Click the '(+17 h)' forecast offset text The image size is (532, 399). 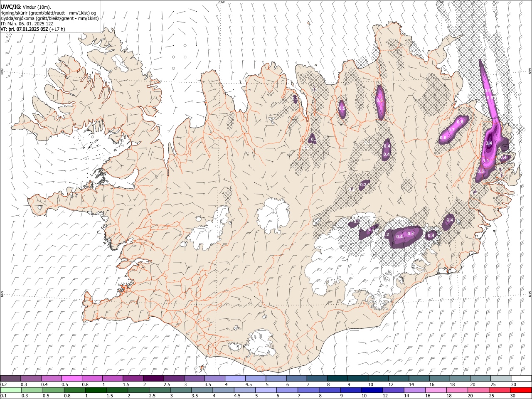click(57, 29)
